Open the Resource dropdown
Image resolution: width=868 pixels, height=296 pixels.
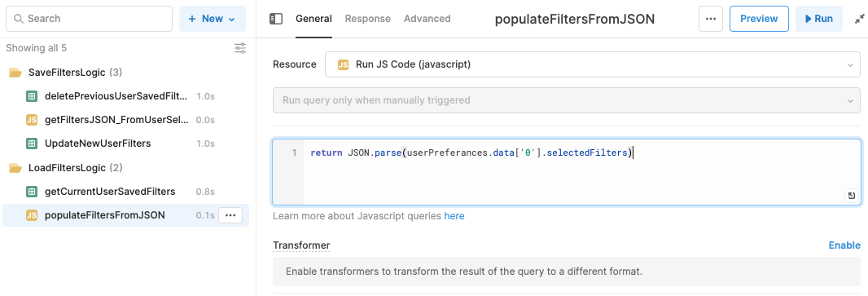(592, 65)
